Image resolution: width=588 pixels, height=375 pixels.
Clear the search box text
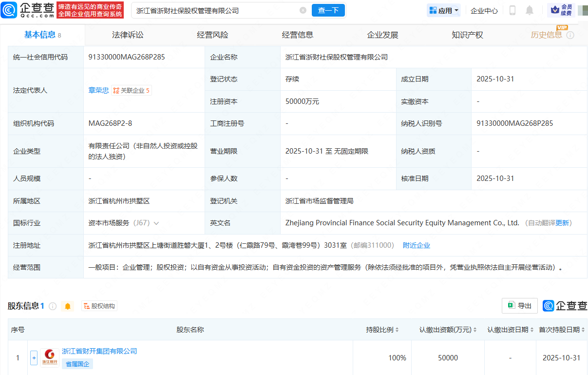coord(303,10)
